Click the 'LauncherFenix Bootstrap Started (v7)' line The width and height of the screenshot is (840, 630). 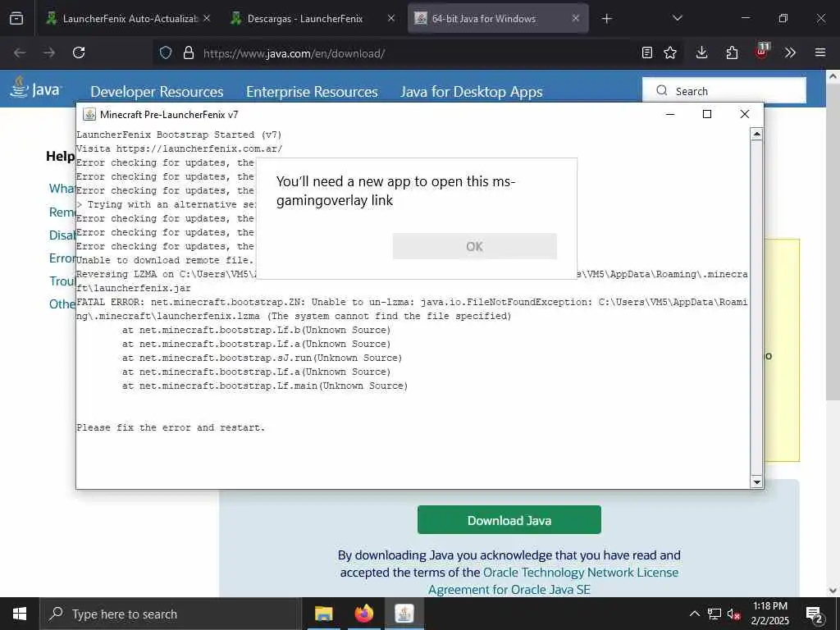click(179, 135)
